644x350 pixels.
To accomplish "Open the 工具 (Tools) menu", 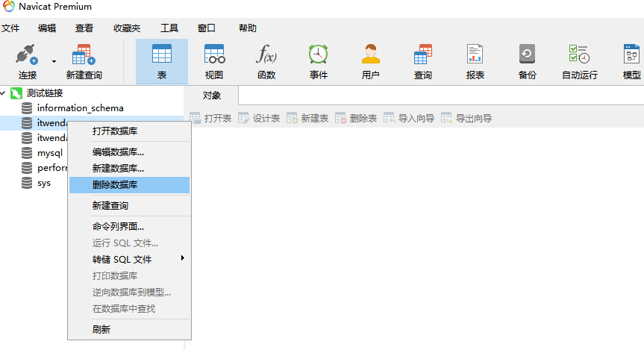I will (169, 28).
